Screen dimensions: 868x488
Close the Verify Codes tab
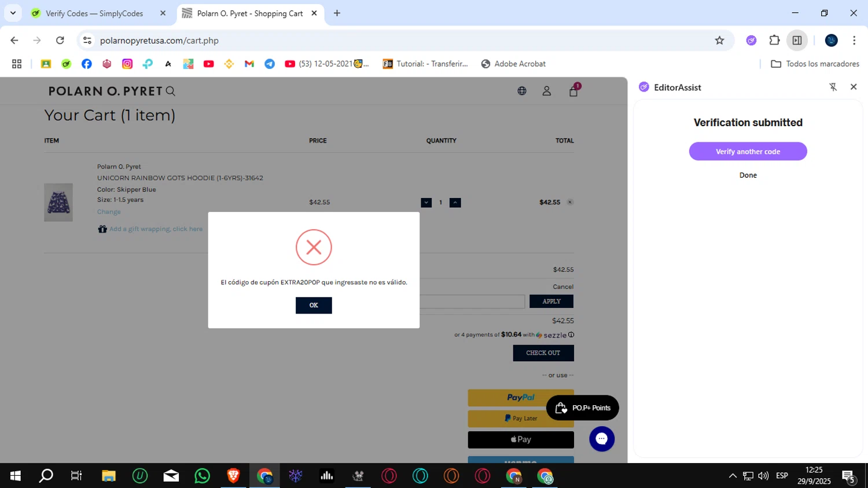tap(163, 13)
